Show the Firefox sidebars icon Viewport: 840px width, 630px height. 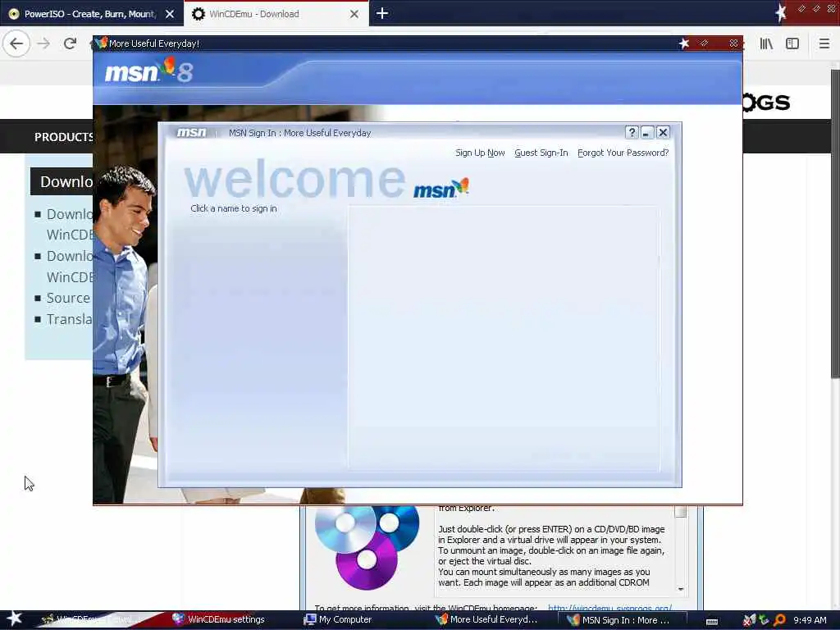coord(792,43)
